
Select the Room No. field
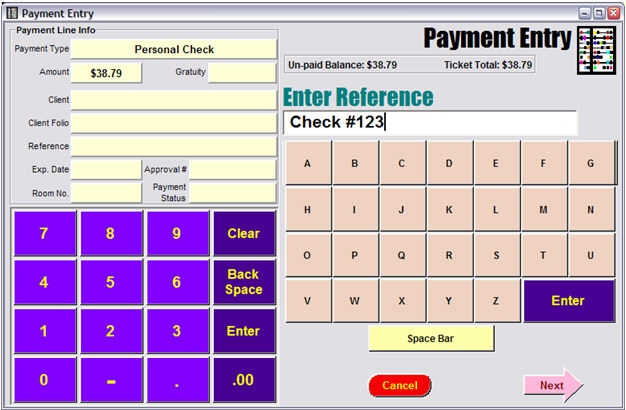tap(106, 192)
